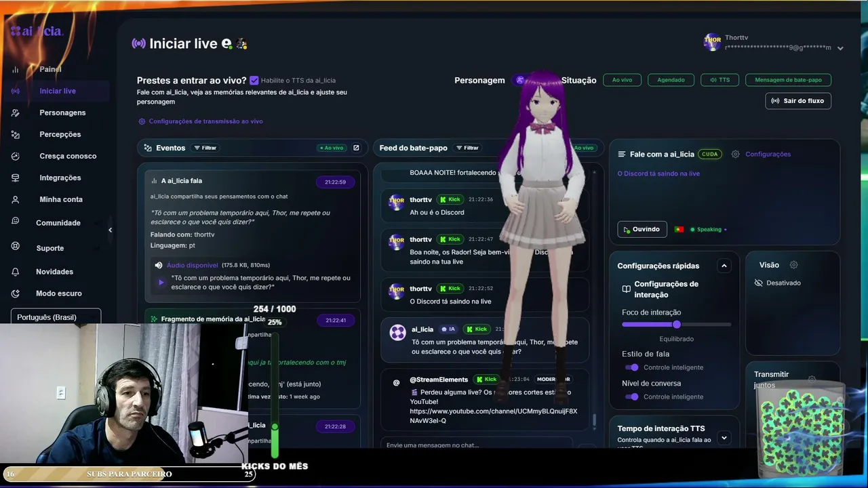Click the Fale com a ai_licia lines icon
The width and height of the screenshot is (868, 488).
click(x=622, y=154)
